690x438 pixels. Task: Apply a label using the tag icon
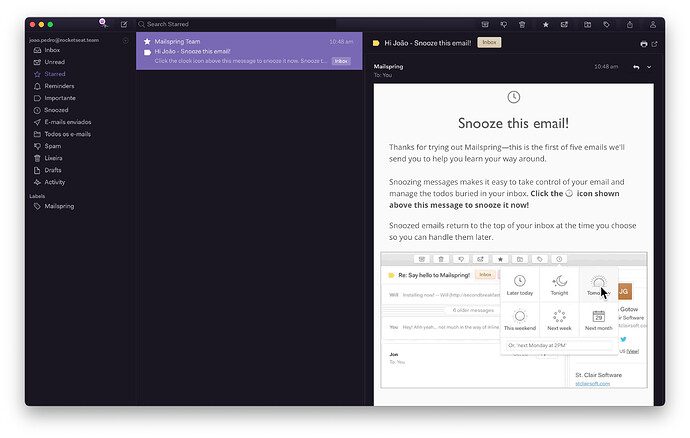pos(606,25)
